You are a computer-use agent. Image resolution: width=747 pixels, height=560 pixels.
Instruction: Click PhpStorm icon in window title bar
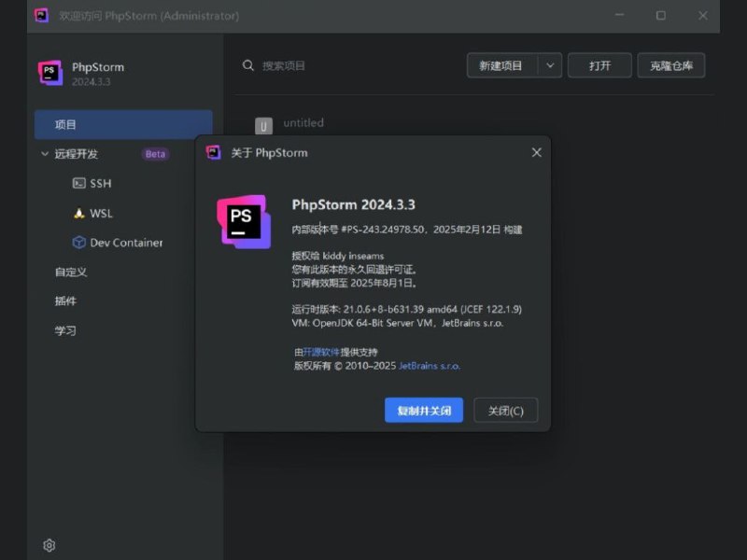(x=41, y=15)
